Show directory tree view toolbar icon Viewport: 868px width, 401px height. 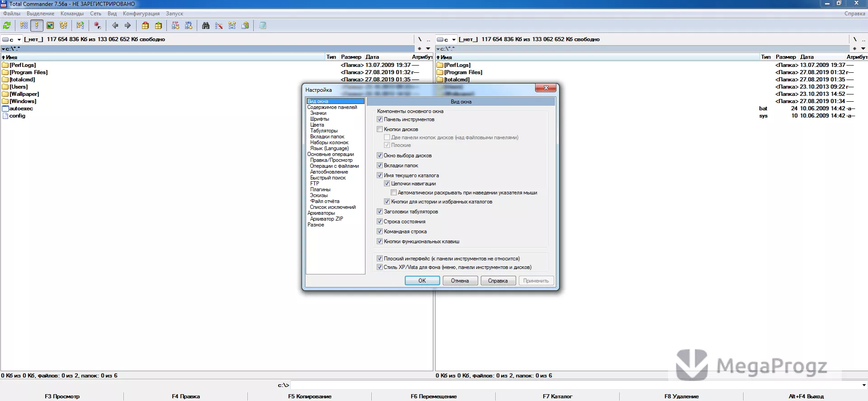coord(63,26)
